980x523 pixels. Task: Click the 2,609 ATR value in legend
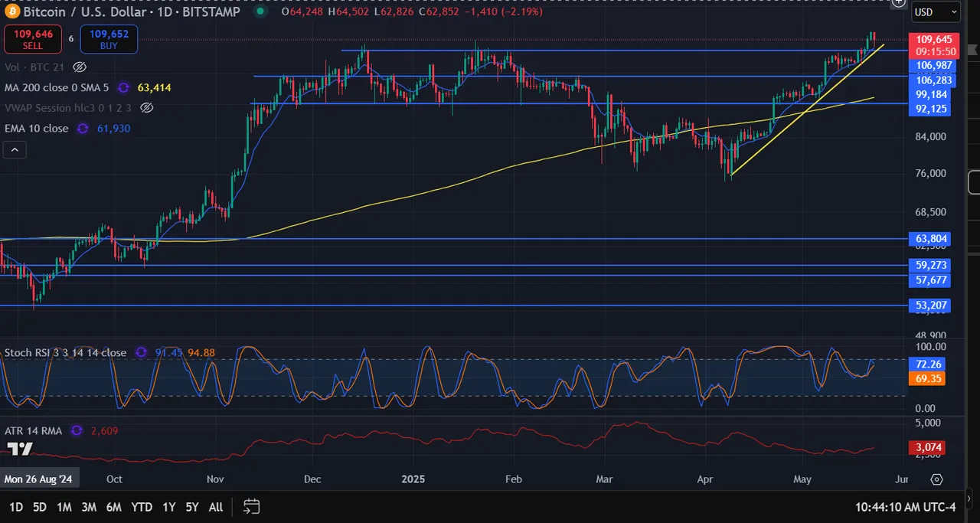pyautogui.click(x=104, y=431)
